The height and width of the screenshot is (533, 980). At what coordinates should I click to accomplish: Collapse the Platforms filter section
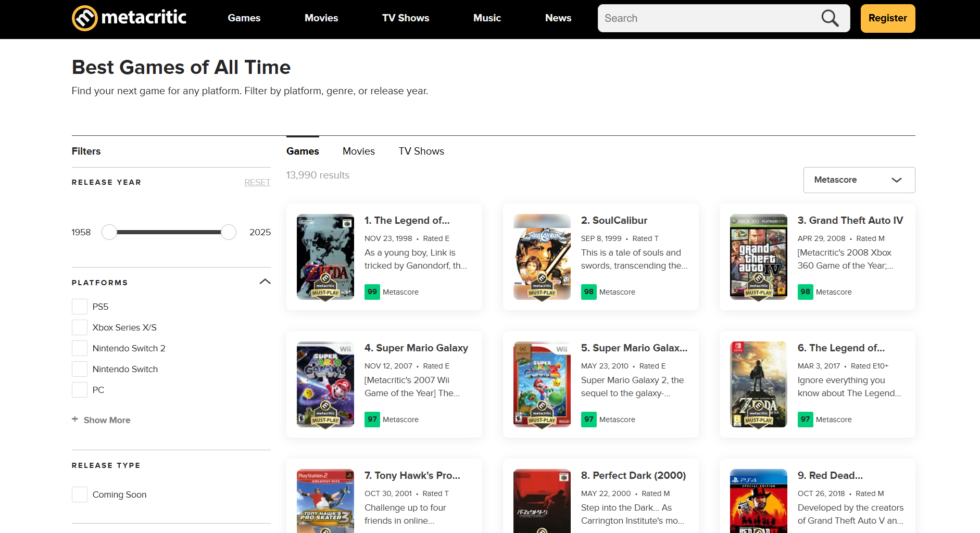[x=265, y=282]
